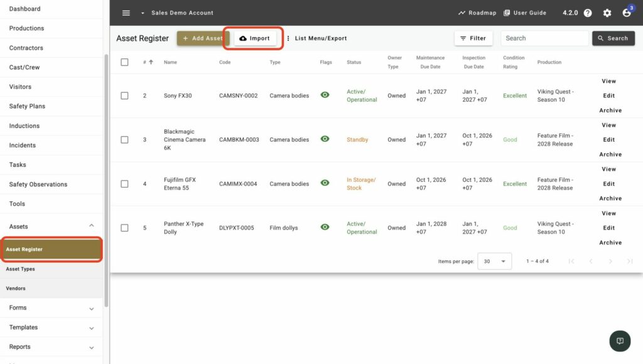Open the Roadmap link
The height and width of the screenshot is (364, 643).
(477, 13)
